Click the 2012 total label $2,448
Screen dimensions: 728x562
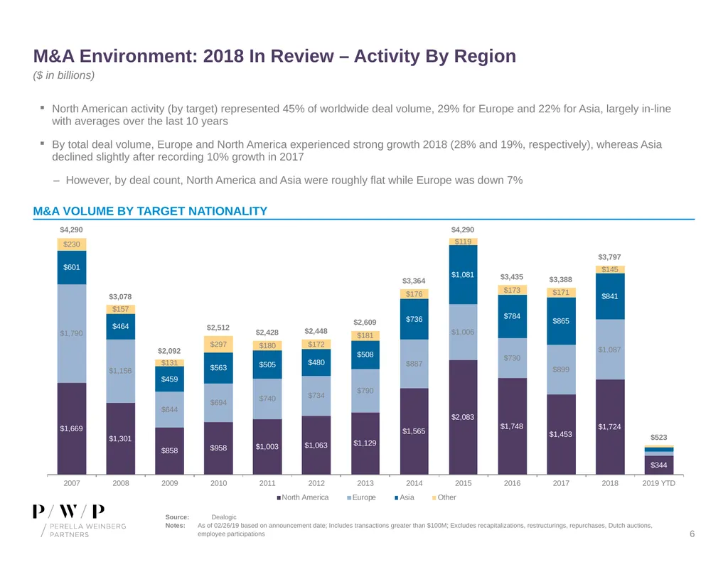(x=316, y=331)
